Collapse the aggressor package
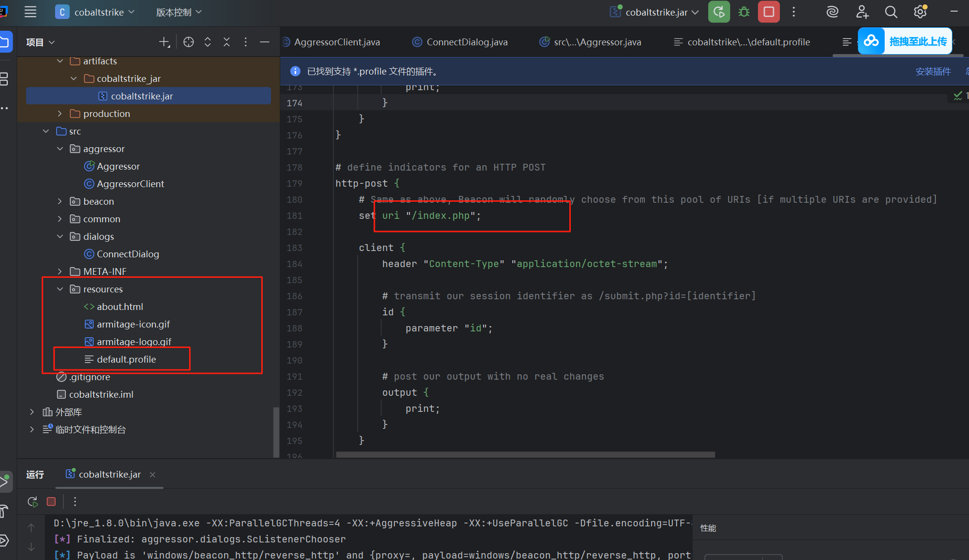Screen dimensions: 969x560 pyautogui.click(x=60, y=149)
